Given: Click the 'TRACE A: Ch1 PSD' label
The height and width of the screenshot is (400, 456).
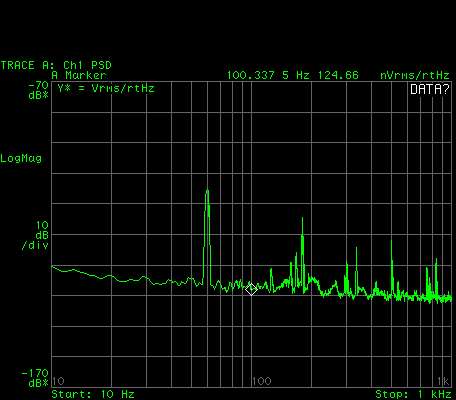Looking at the screenshot, I should (x=56, y=65).
